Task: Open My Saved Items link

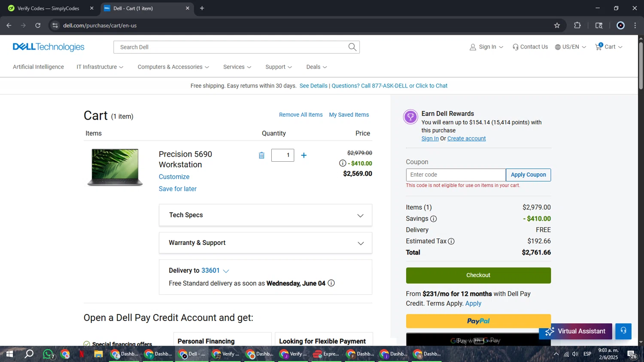Action: tap(349, 115)
